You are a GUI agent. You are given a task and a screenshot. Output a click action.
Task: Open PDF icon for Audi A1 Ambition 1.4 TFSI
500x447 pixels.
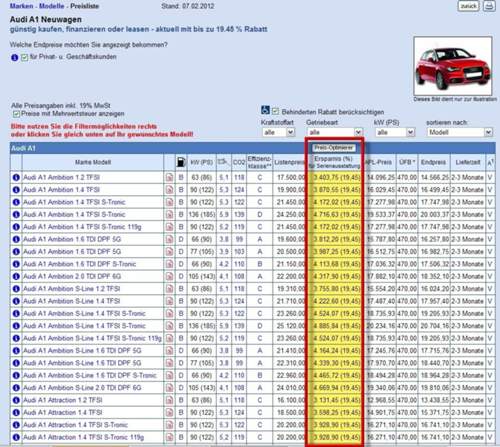point(170,190)
